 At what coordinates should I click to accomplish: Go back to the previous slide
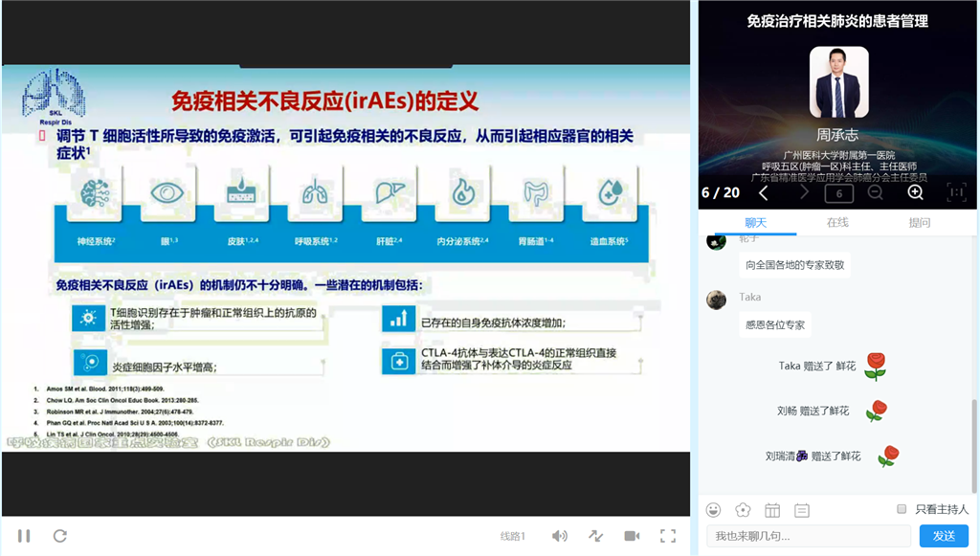tap(763, 192)
